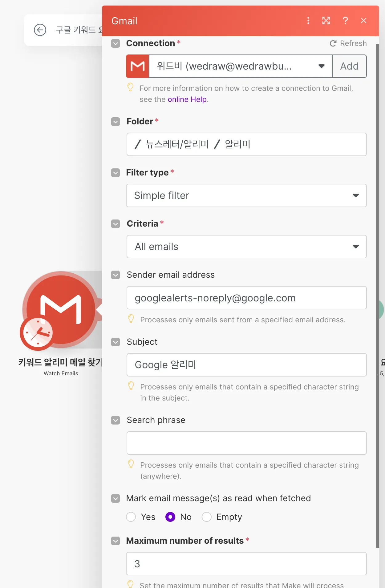
Task: Open the Connection dropdown showing 위드비 account
Action: pyautogui.click(x=241, y=66)
